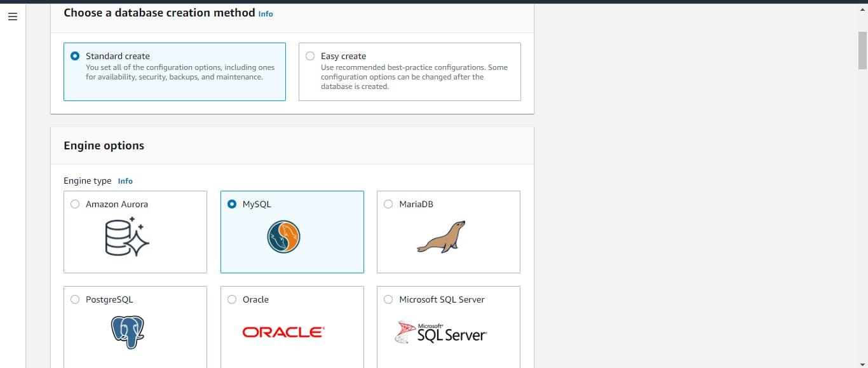Click the MariaDB seal logo
The image size is (868, 368).
441,237
